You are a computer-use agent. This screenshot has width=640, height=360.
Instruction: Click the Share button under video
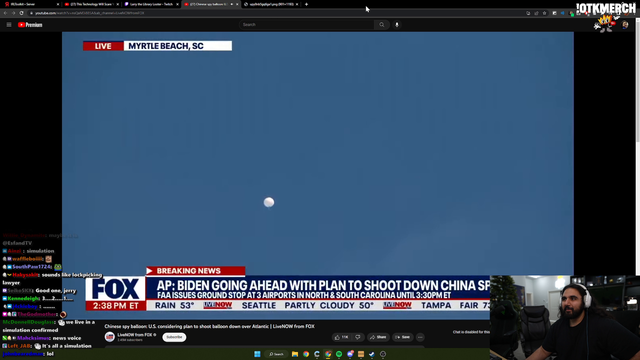tap(378, 337)
